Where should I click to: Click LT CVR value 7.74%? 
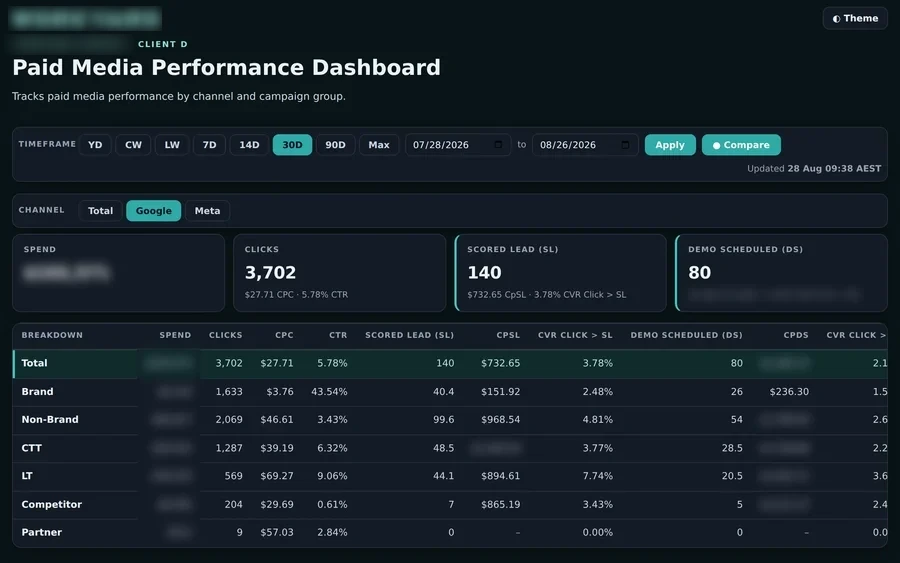tap(598, 476)
